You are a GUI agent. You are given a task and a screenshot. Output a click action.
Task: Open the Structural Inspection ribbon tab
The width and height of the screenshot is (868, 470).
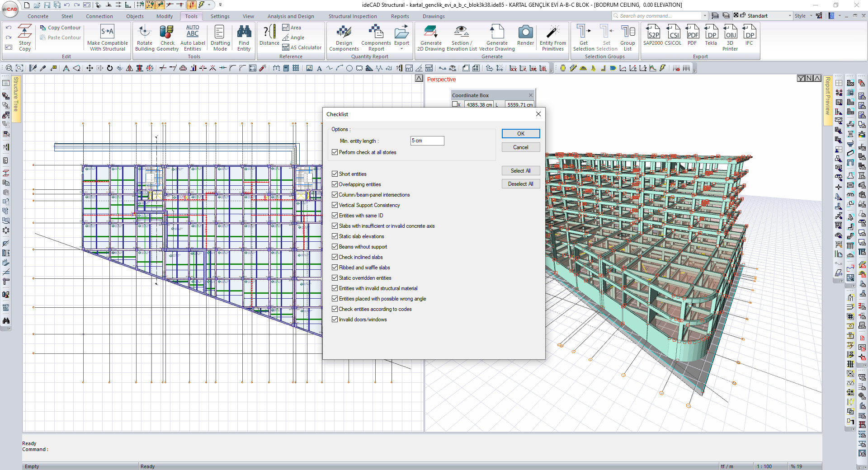(353, 16)
